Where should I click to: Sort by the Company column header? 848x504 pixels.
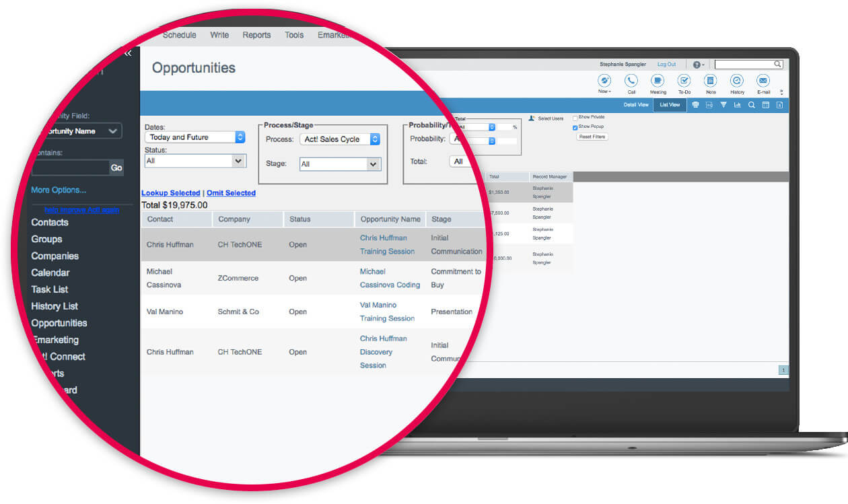coord(248,219)
